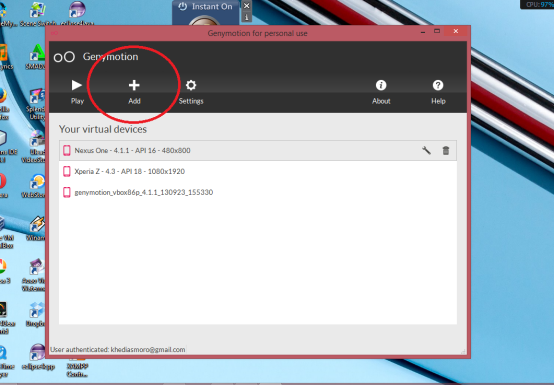Minimize the Genymotion window
Screen dimensions: 554x385
(x=423, y=32)
